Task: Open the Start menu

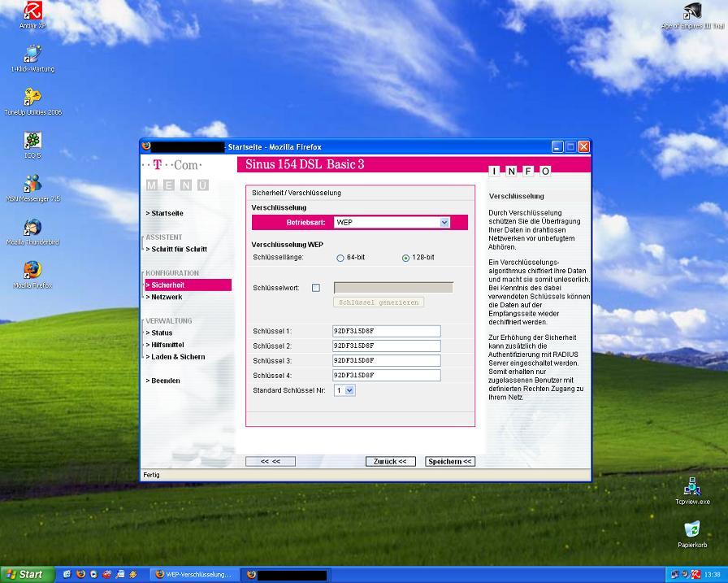Action: (27, 575)
